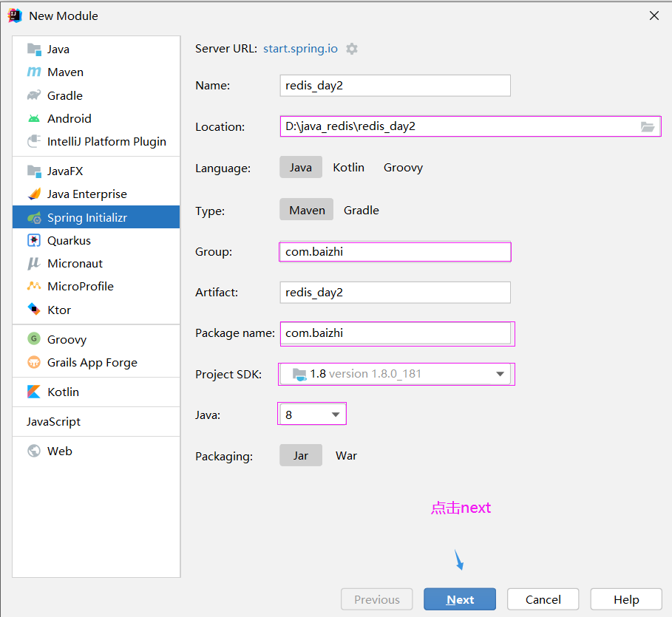Image resolution: width=672 pixels, height=617 pixels.
Task: Switch language to Kotlin
Action: click(348, 167)
